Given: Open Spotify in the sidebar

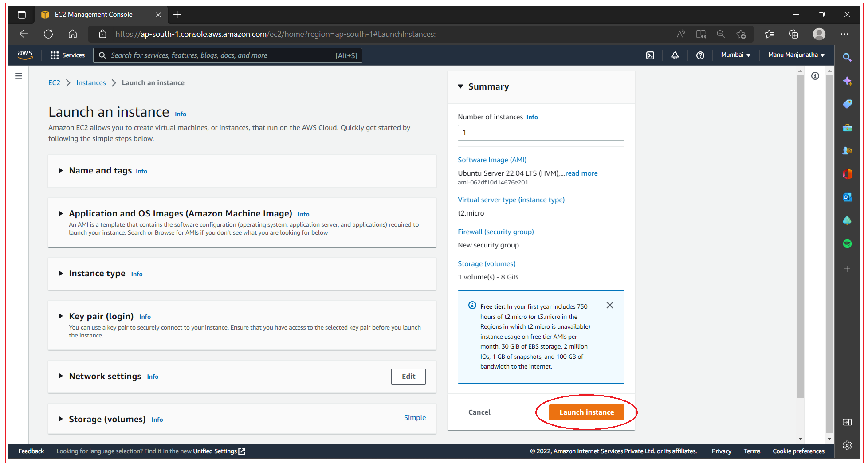Looking at the screenshot, I should click(x=847, y=244).
